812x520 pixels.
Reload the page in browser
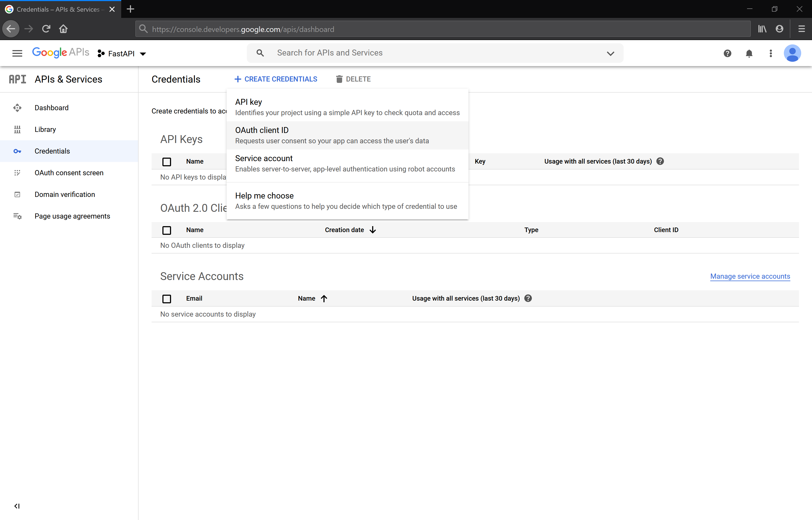46,29
